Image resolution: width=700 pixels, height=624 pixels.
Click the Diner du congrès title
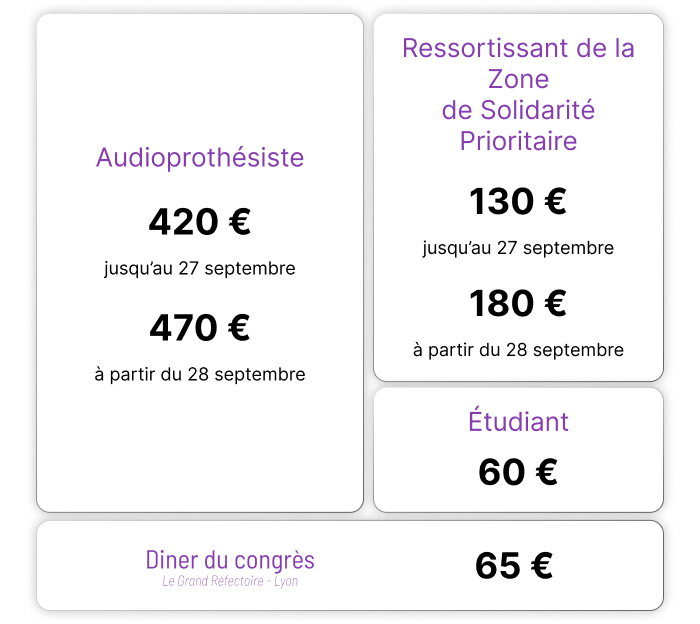point(230,561)
